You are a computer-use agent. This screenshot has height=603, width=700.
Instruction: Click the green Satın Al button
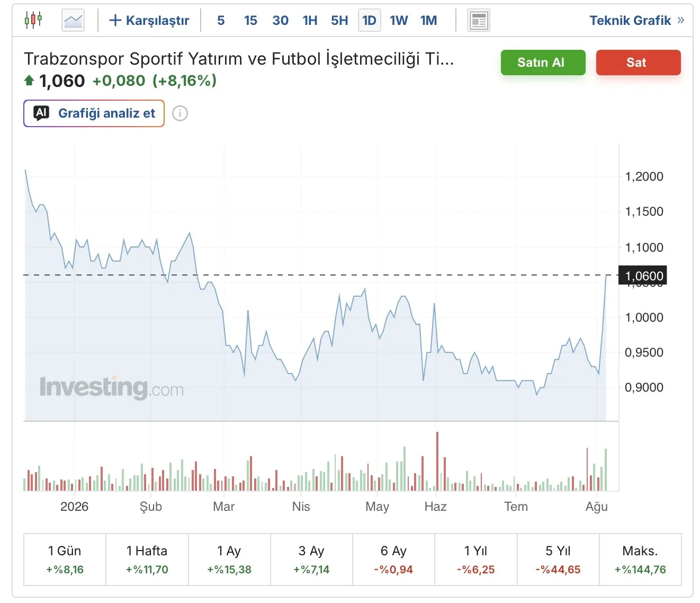543,63
